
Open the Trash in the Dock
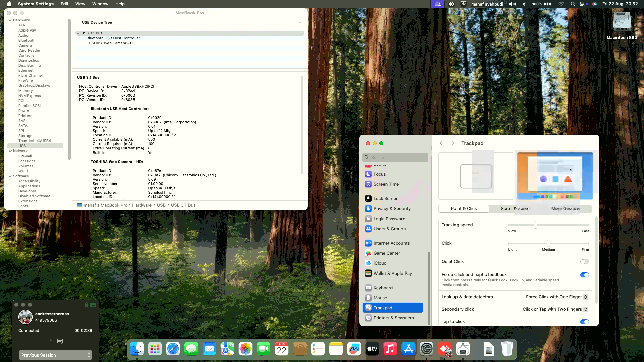(x=507, y=349)
